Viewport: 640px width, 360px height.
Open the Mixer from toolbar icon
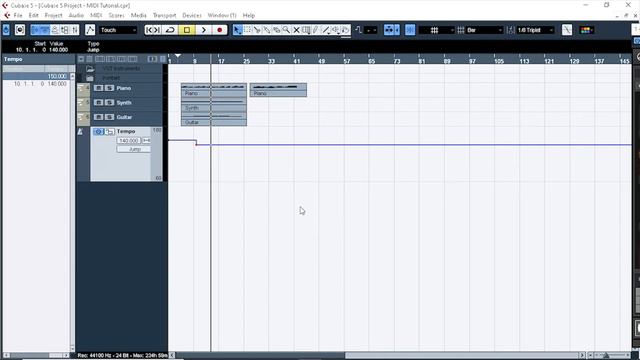(x=75, y=30)
